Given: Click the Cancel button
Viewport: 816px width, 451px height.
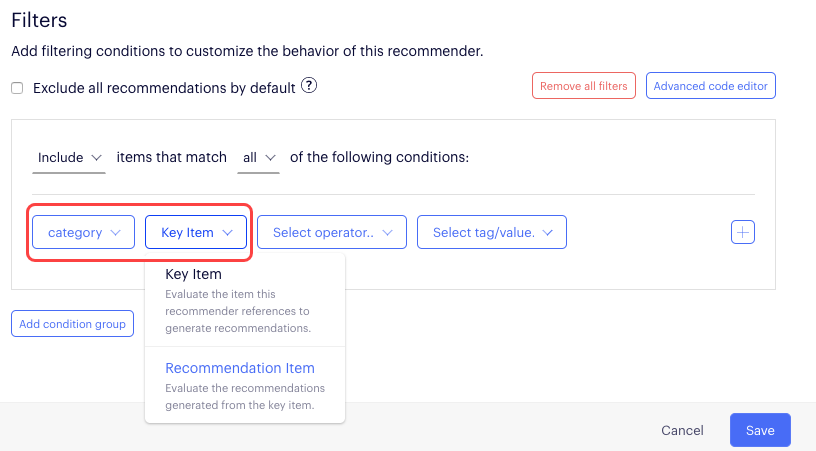Looking at the screenshot, I should point(682,430).
